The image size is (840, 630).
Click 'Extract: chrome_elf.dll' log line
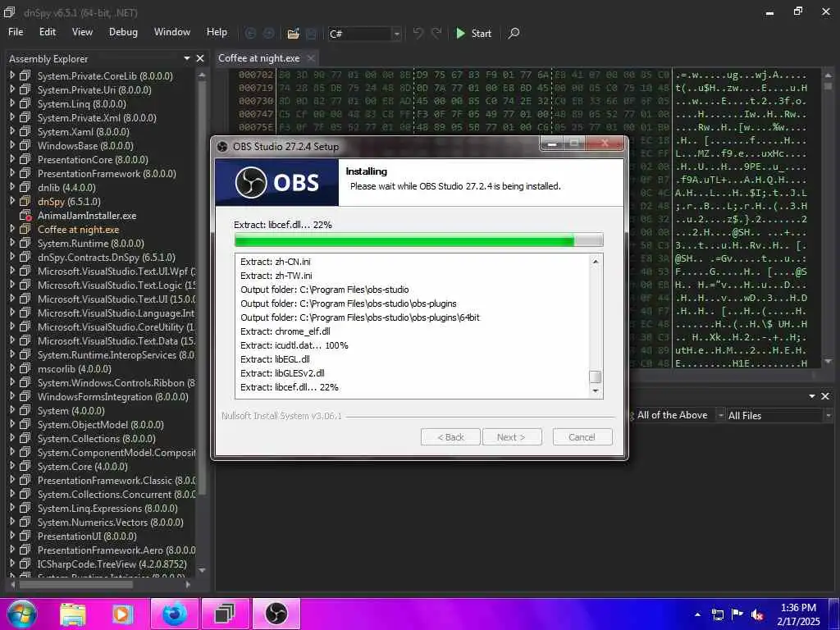point(285,331)
